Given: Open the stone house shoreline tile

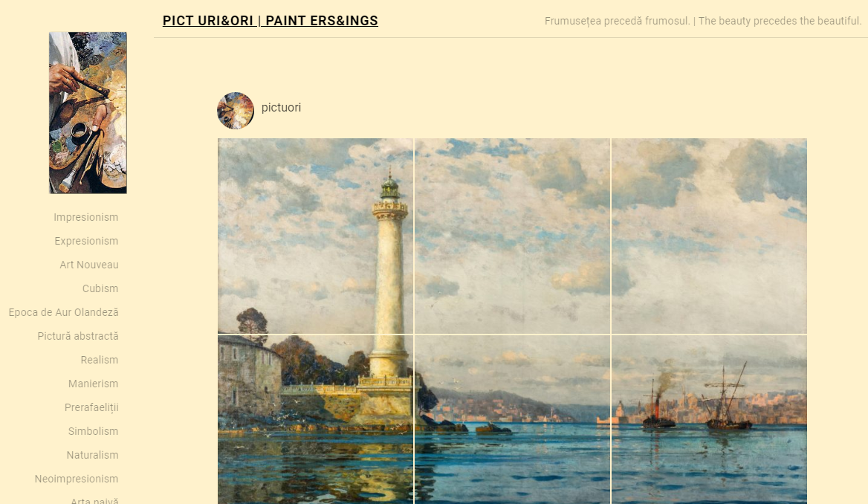Looking at the screenshot, I should (x=316, y=420).
